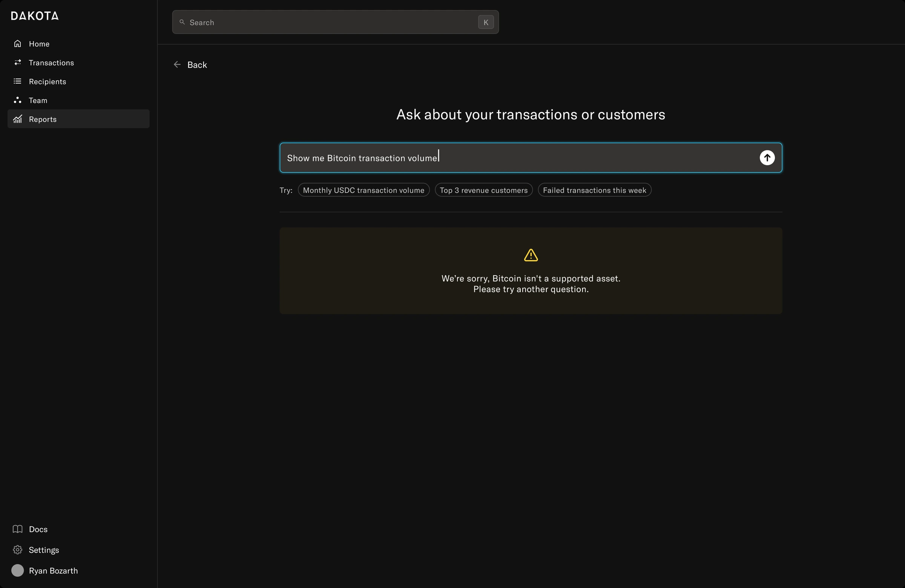Viewport: 905px width, 588px height.
Task: Try the Monthly USDC transaction volume suggestion
Action: click(364, 190)
